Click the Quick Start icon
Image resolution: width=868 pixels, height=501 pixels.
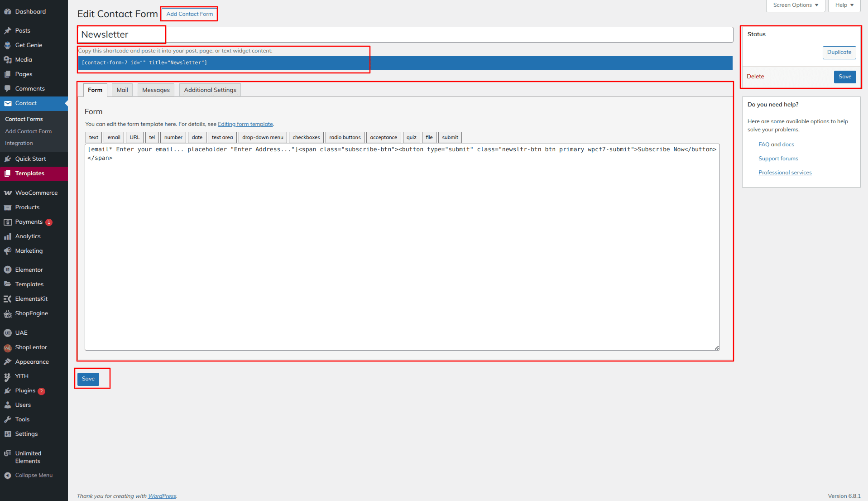click(8, 159)
